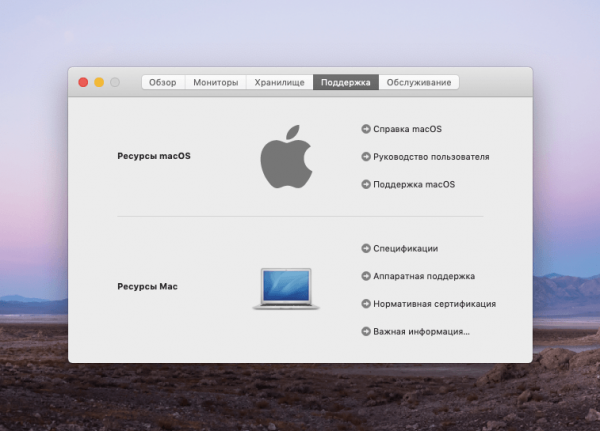This screenshot has width=600, height=431.
Task: Open the Справка macOS link
Action: pyautogui.click(x=408, y=129)
